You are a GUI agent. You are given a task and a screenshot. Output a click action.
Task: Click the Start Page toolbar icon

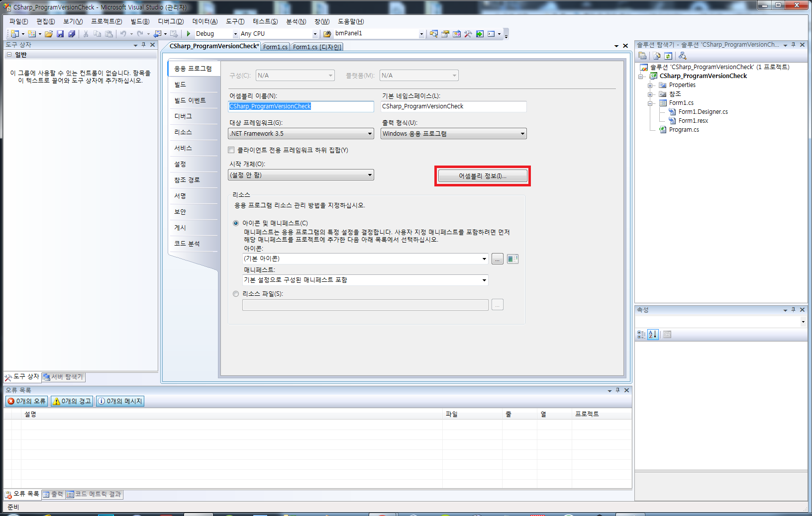coord(480,34)
